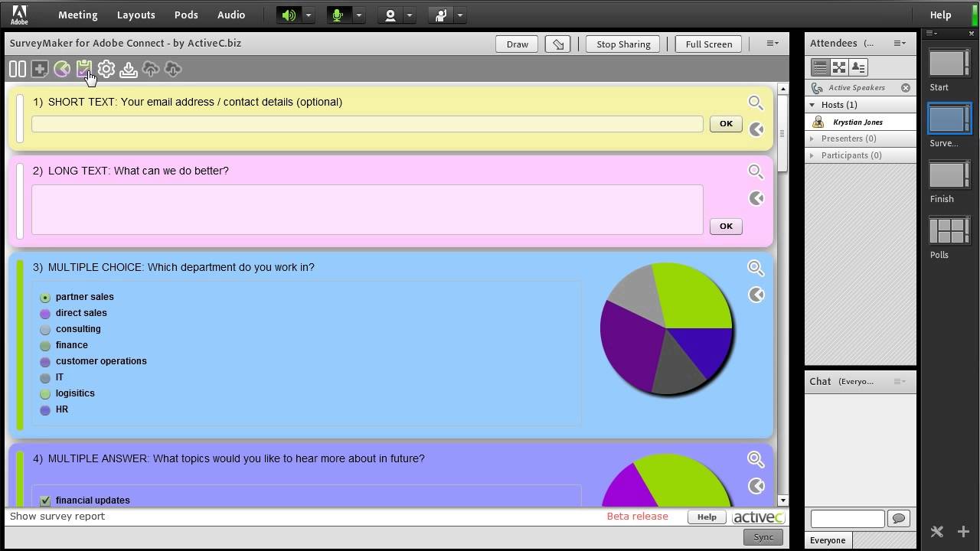Switch to attendee status view icon
980x551 pixels.
(858, 67)
